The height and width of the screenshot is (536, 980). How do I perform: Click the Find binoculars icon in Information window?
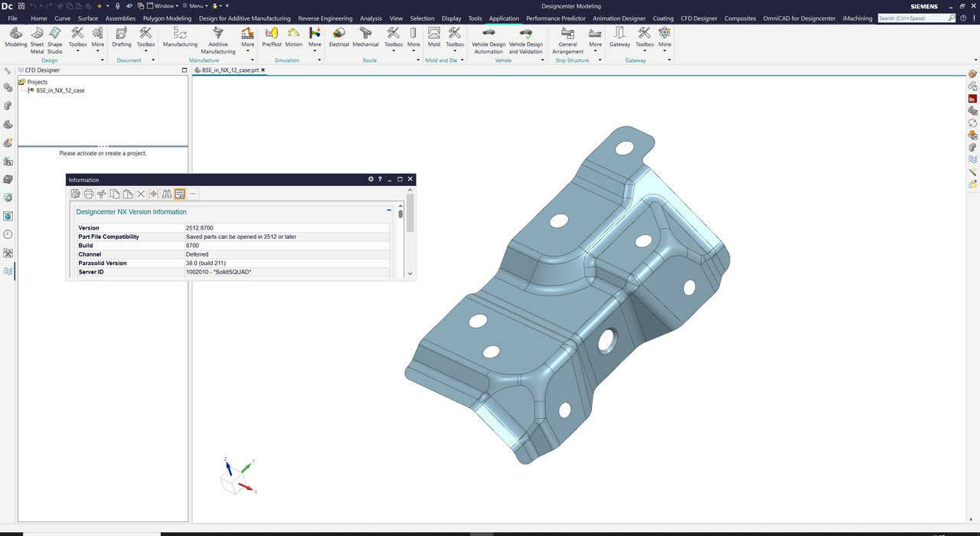tap(167, 194)
